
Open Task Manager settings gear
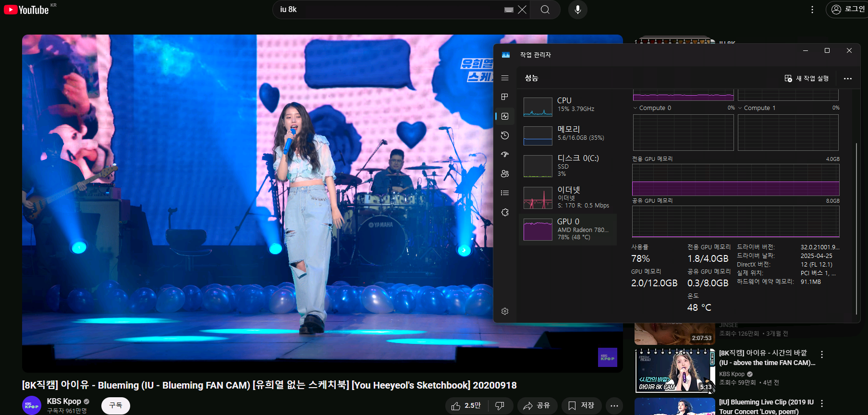[504, 311]
